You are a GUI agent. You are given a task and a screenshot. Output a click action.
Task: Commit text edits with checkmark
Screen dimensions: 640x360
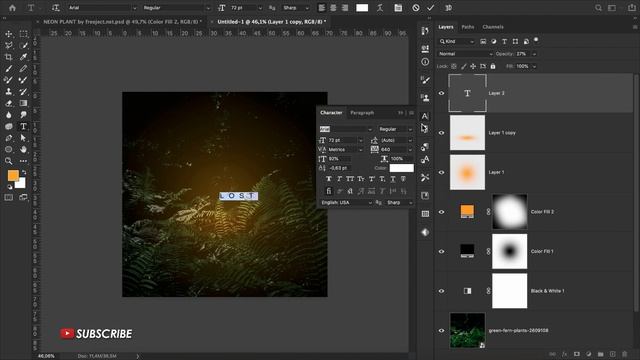(x=430, y=8)
